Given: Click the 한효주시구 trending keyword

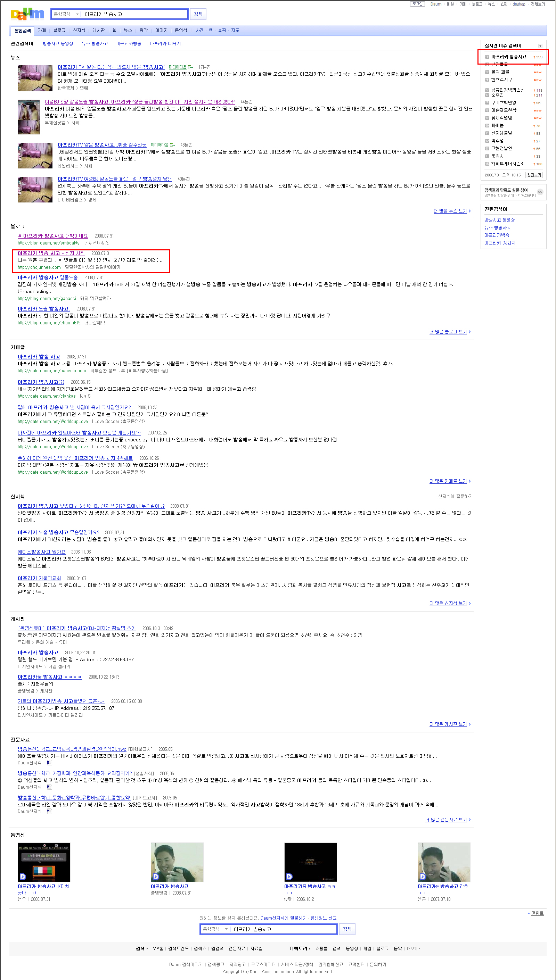Looking at the screenshot, I should pos(501,80).
